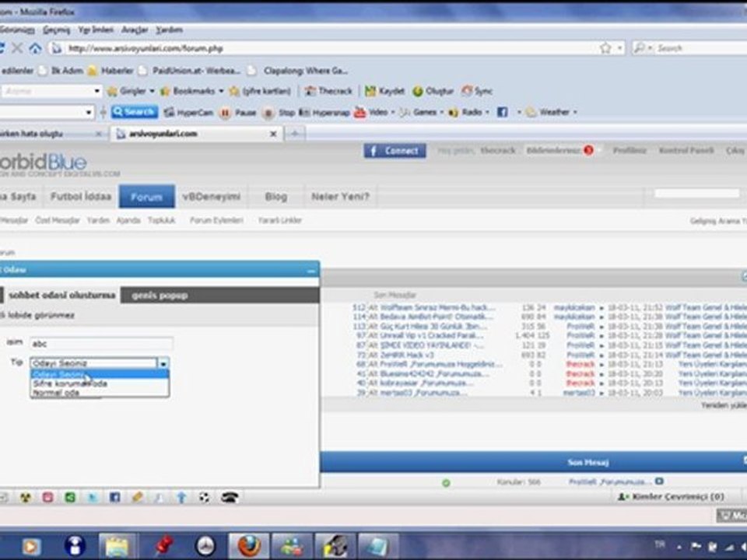The height and width of the screenshot is (560, 747).
Task: Select Sifre korumalı oda option
Action: click(x=100, y=383)
